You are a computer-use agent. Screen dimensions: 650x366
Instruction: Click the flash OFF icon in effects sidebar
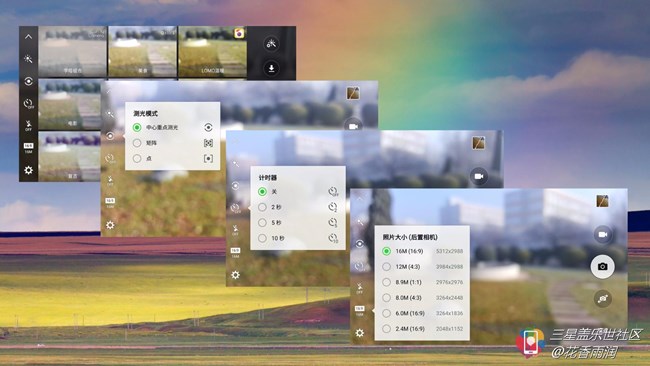28,125
